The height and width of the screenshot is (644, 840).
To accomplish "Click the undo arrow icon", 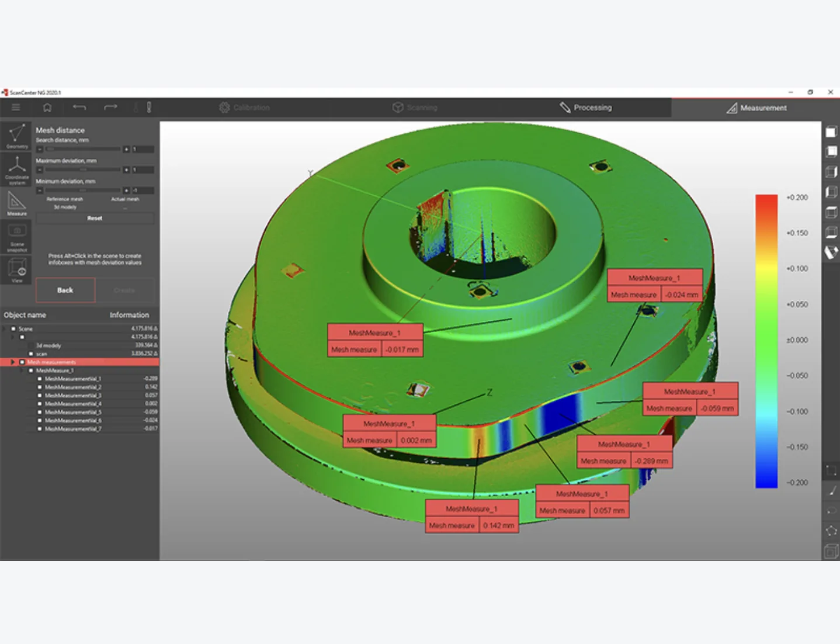I will [x=79, y=108].
